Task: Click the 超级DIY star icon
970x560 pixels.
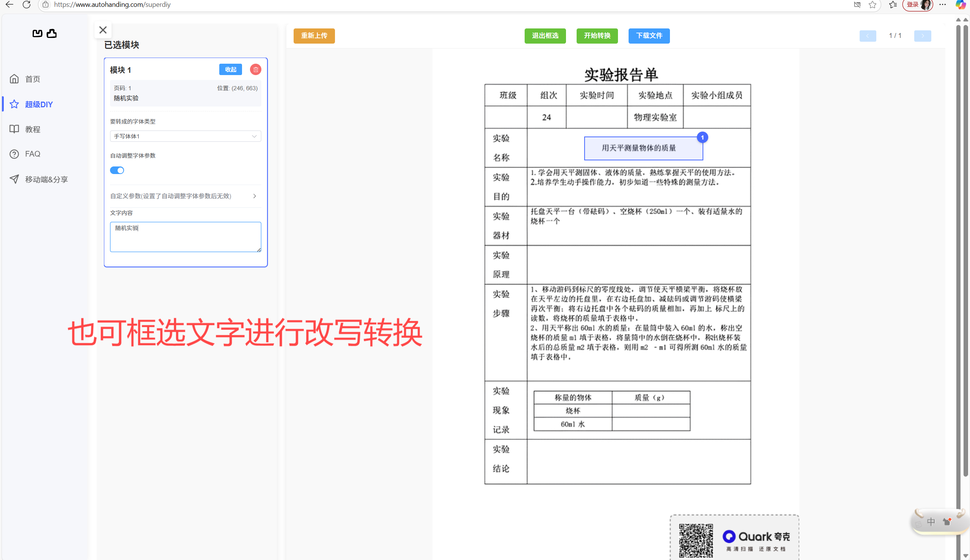Action: (x=14, y=104)
